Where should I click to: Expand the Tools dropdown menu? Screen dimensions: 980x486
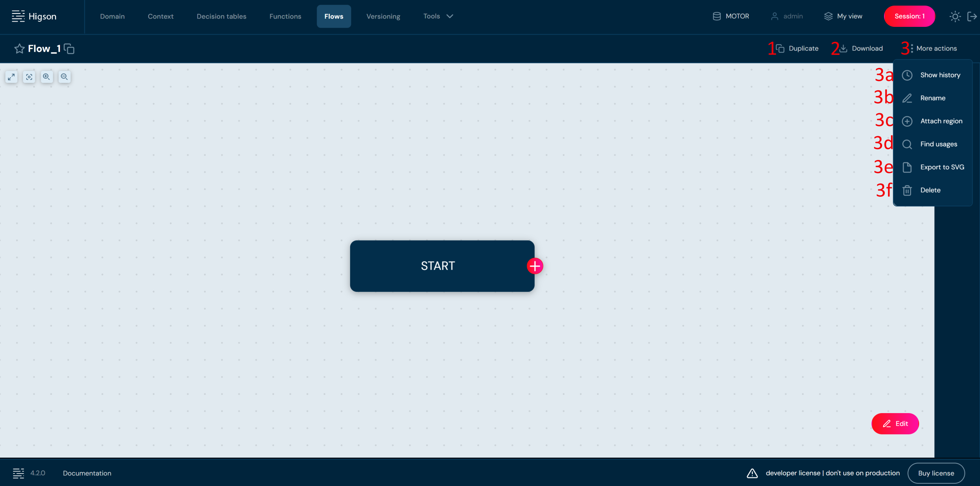[438, 16]
